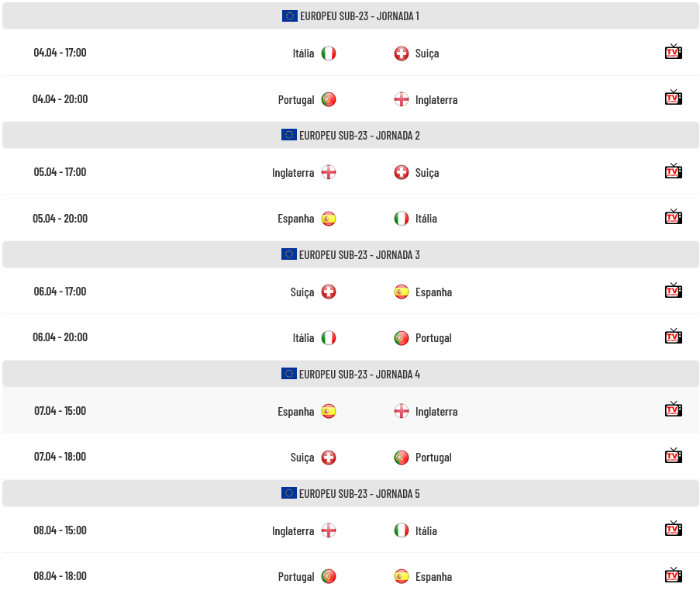The image size is (700, 601).
Task: Open the 07.04 - 15:00 match row
Action: (350, 410)
